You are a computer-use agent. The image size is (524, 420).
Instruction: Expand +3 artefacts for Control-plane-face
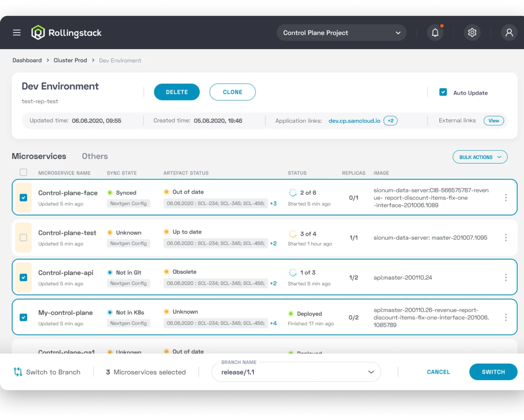click(x=273, y=203)
